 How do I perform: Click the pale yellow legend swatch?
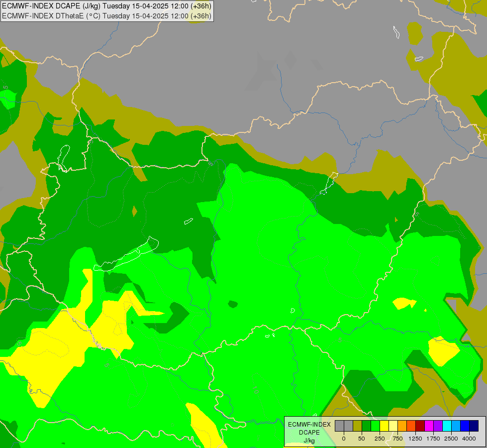(393, 426)
